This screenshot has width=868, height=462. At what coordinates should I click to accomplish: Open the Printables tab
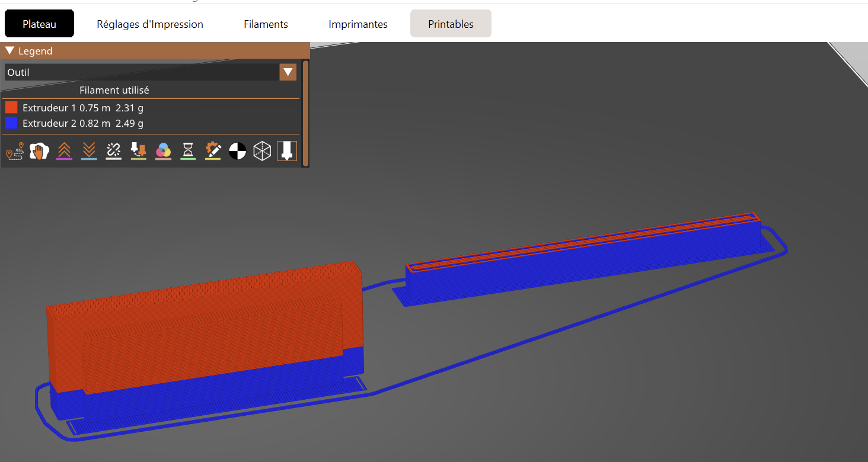point(451,24)
